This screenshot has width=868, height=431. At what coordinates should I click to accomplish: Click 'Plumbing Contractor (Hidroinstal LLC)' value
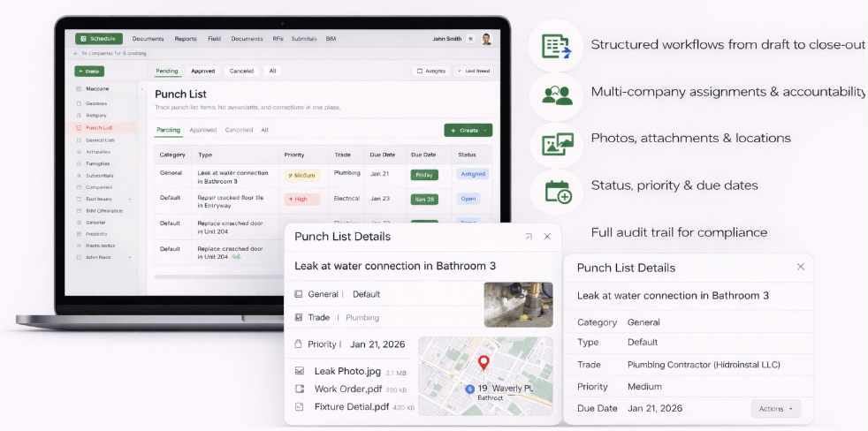click(704, 365)
